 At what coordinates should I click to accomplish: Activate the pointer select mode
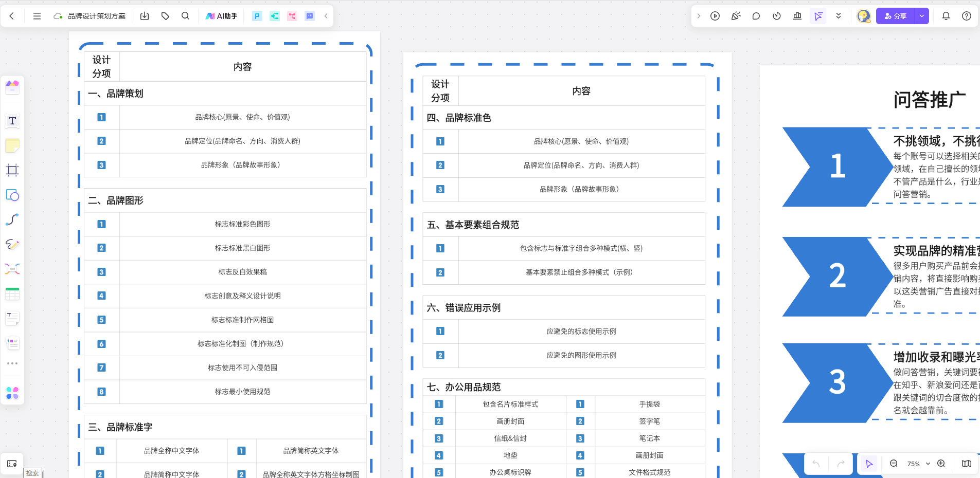click(x=869, y=464)
